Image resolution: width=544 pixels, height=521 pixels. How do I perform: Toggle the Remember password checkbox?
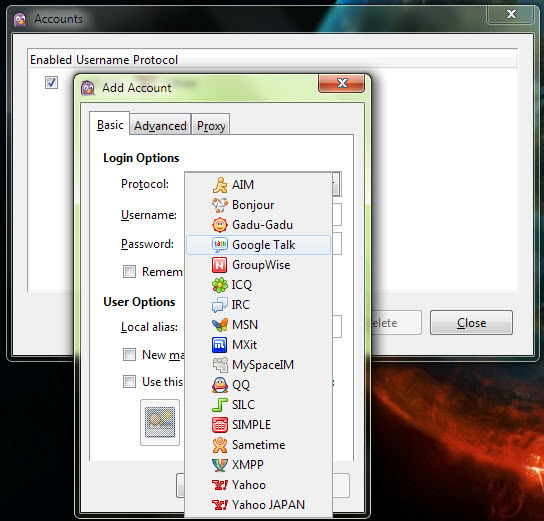point(129,272)
